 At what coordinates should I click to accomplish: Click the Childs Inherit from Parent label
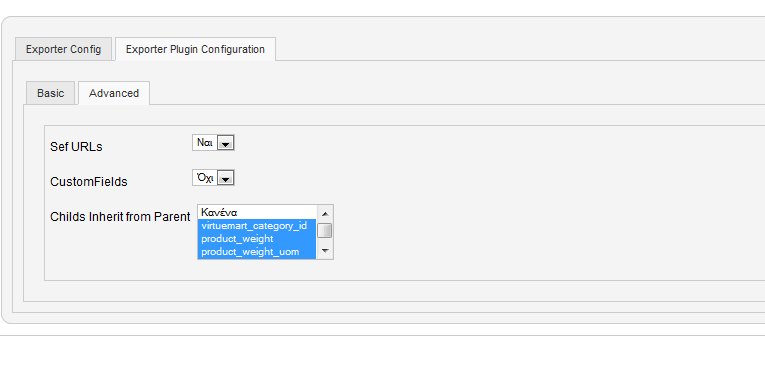tap(120, 217)
